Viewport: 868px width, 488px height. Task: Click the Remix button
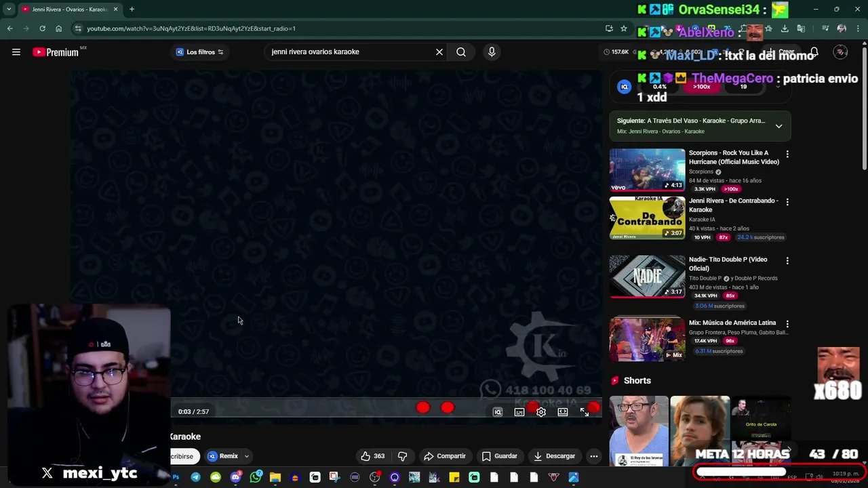pos(223,456)
